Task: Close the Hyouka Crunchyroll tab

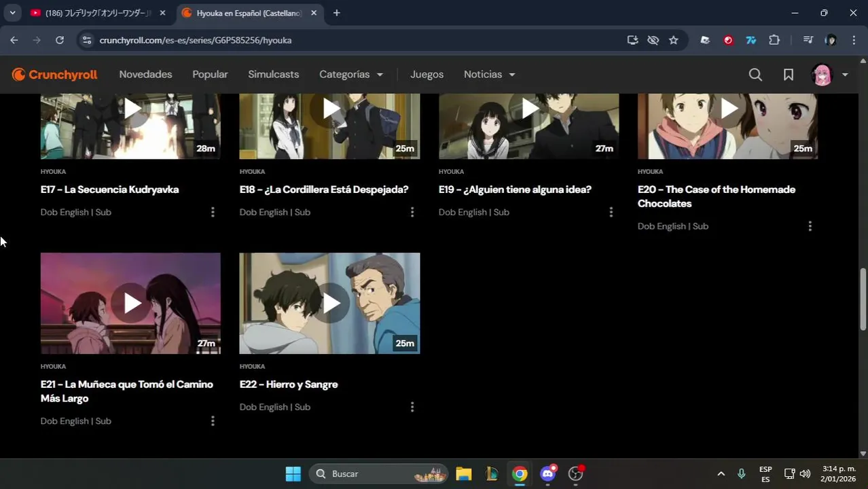Action: 313,13
